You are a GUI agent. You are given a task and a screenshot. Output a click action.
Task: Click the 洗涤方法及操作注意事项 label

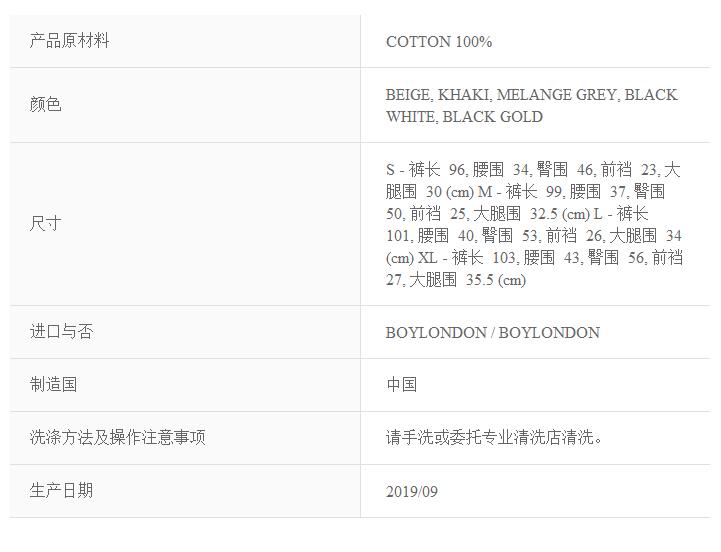[x=118, y=438]
